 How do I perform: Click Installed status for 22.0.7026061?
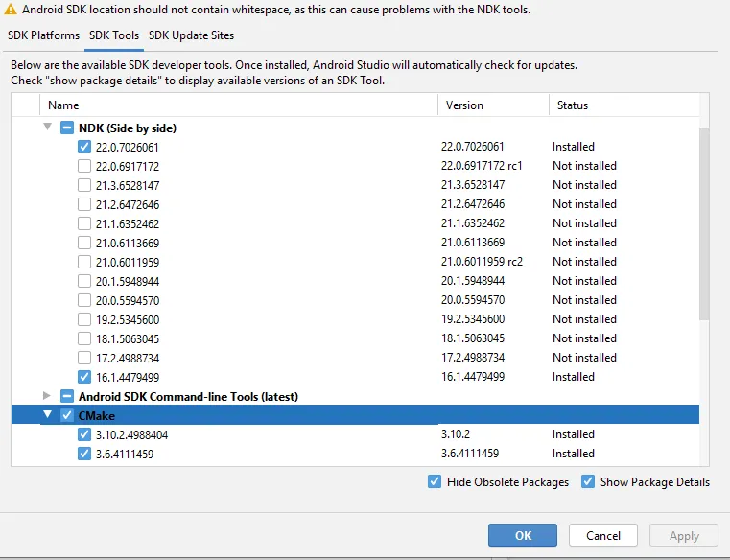(x=573, y=146)
